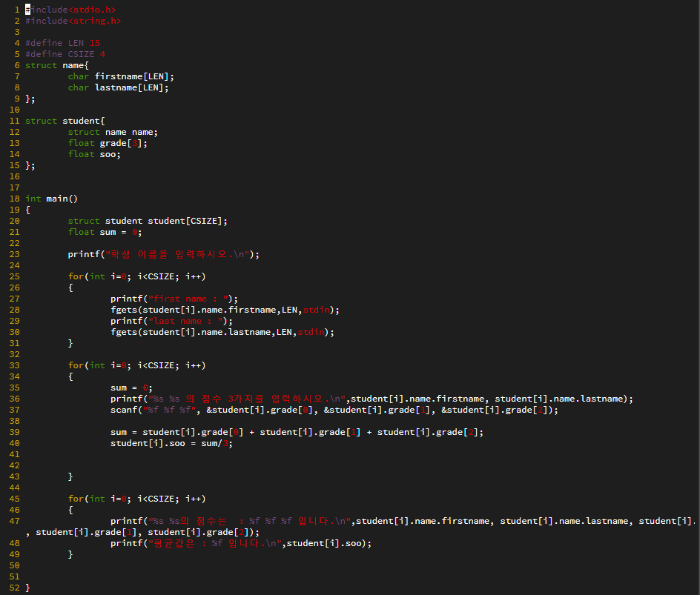Click the 'struct student{' declaration
700x595 pixels.
point(65,121)
